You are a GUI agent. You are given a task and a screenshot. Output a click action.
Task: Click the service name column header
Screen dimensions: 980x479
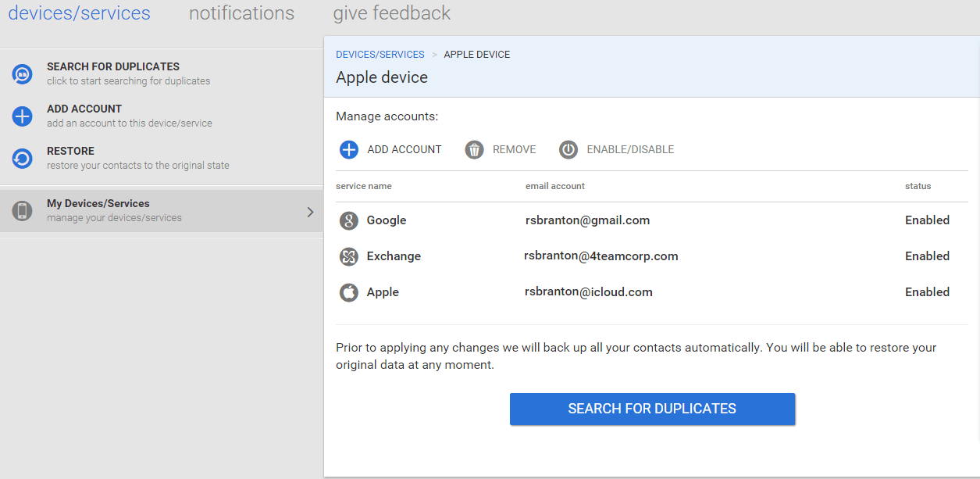[x=364, y=186]
